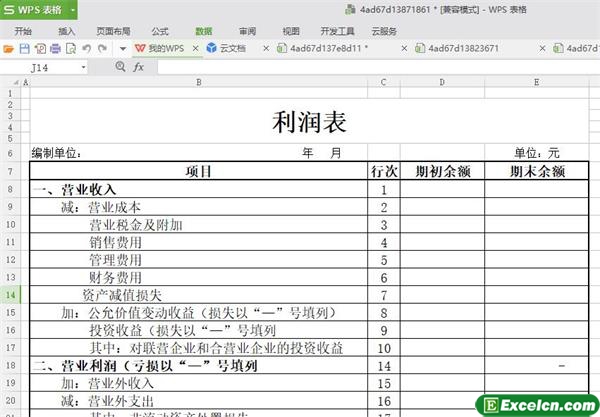Viewport: 600px width, 417px height.
Task: Click the 一、营业收入 cell
Action: (x=199, y=189)
